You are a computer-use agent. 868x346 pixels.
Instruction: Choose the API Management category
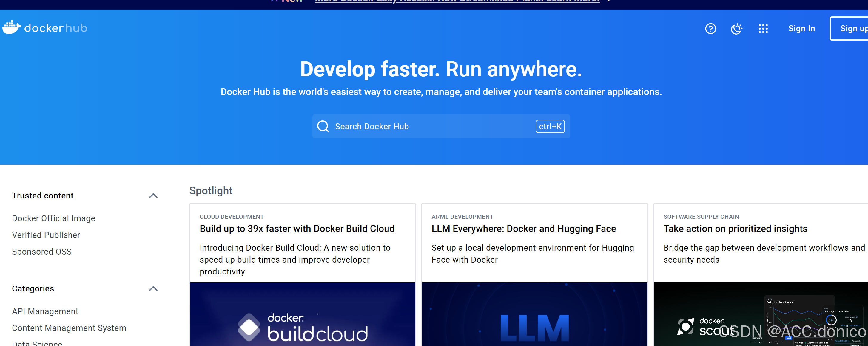pos(45,311)
